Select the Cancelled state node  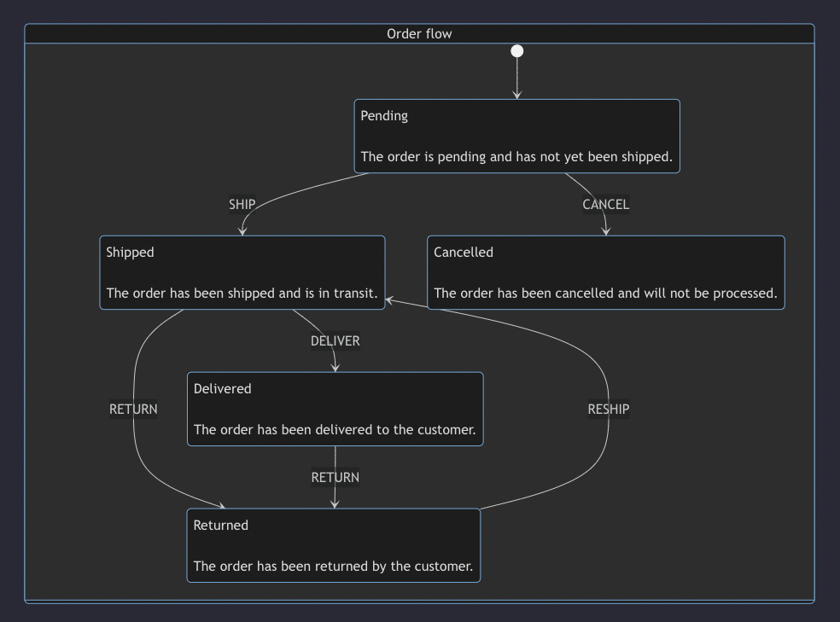(x=605, y=272)
